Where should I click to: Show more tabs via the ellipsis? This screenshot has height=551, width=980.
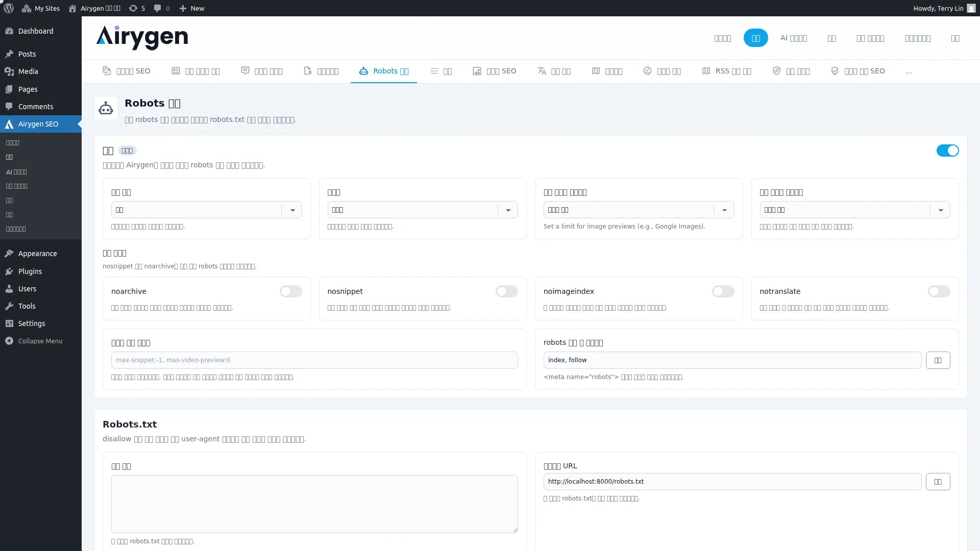point(909,71)
